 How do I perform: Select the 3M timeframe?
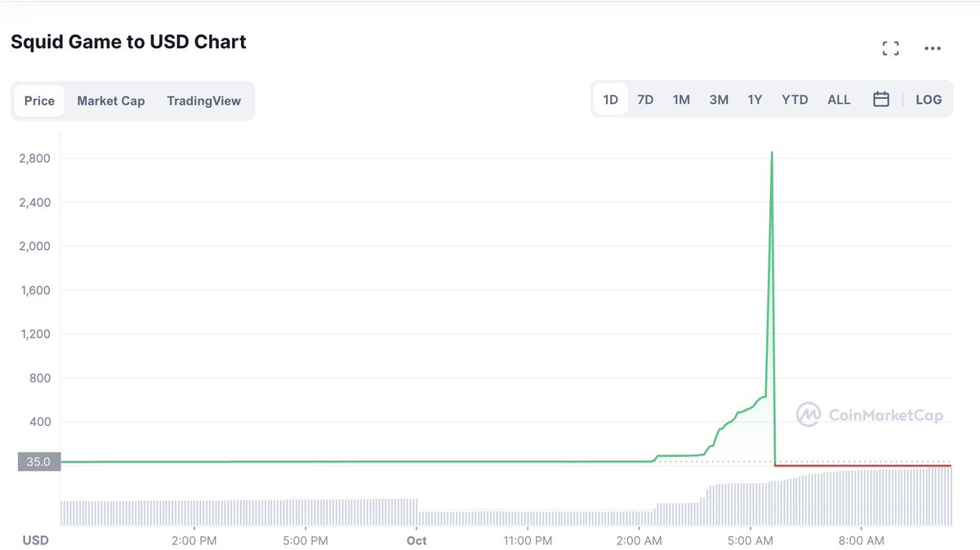pos(718,99)
